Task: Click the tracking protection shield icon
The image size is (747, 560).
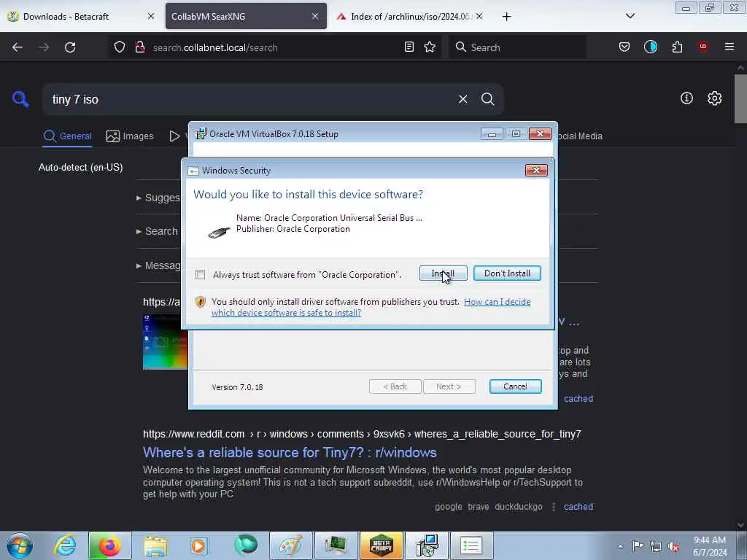Action: (x=120, y=47)
